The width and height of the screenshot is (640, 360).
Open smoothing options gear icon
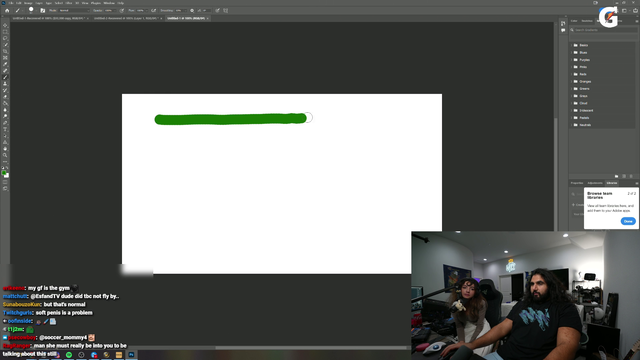coord(192,11)
